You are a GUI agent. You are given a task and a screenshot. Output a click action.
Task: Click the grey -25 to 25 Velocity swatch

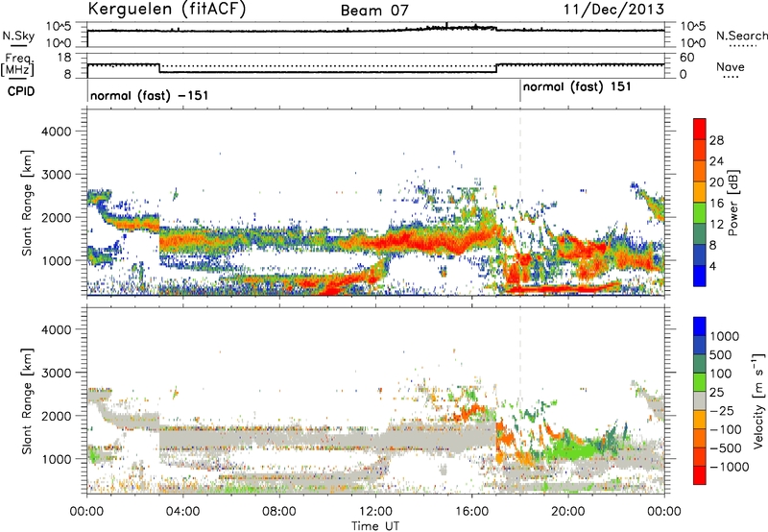pos(700,401)
